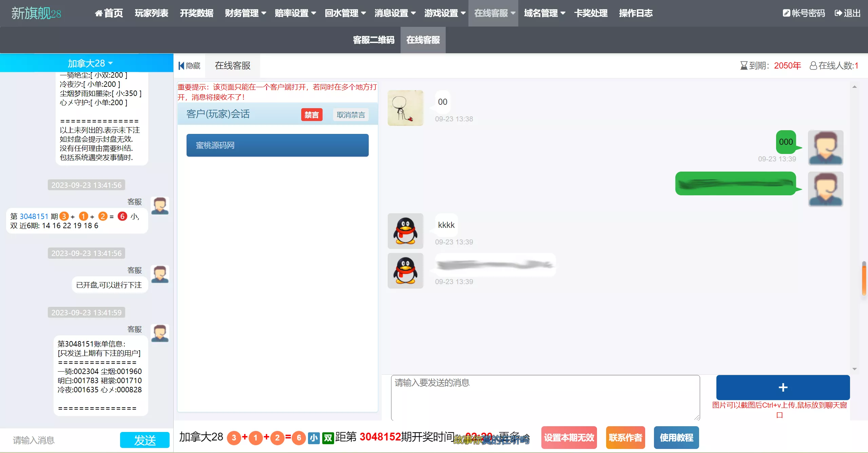The height and width of the screenshot is (453, 868).
Task: Click the 小 badge in the bottom result bar
Action: 313,438
